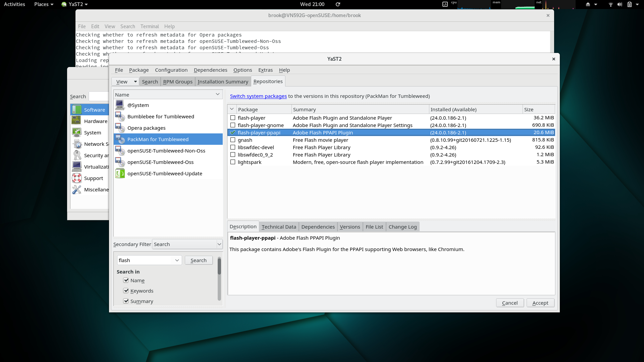644x362 pixels.
Task: Click the Security category icon in YaST Control Center
Action: point(77,155)
